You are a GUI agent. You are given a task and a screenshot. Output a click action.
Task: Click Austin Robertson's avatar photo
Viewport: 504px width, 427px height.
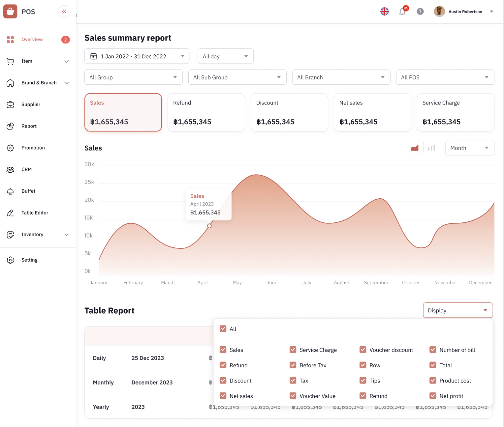tap(439, 12)
